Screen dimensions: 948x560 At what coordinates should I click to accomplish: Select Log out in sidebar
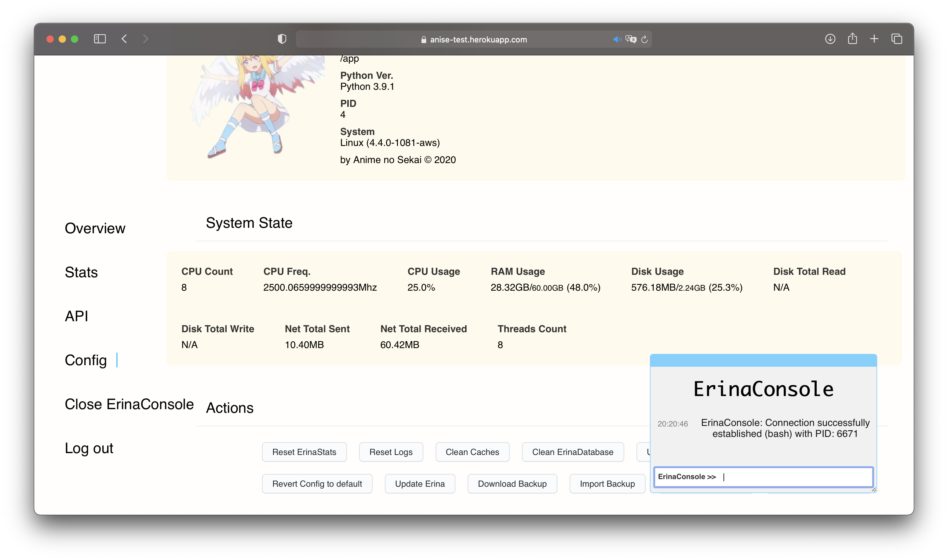click(89, 448)
